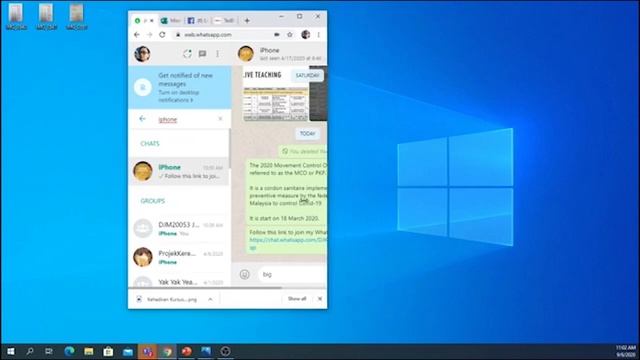
Task: Switch to the Facebook browser tab
Action: [198, 20]
